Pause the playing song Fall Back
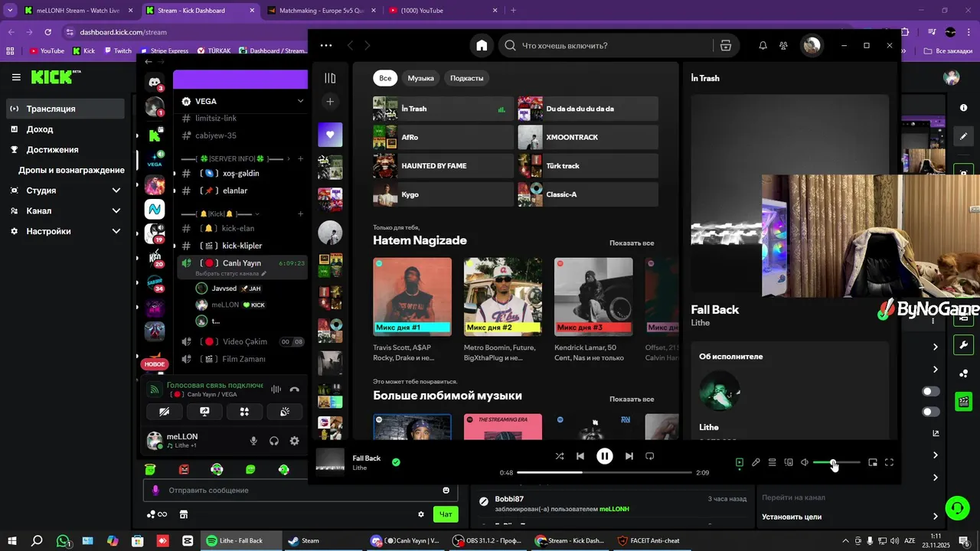The image size is (980, 551). (x=605, y=456)
